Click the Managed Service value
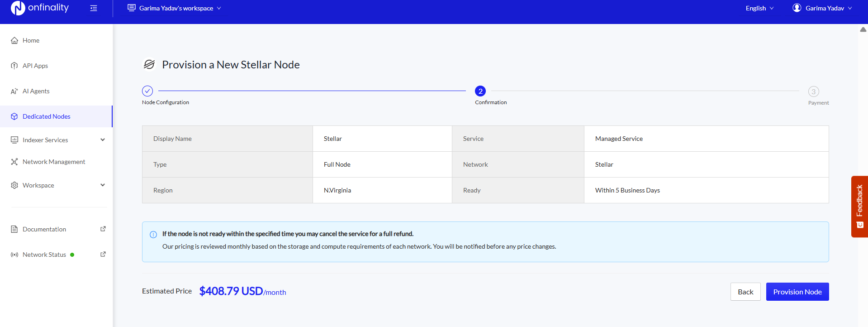868x327 pixels. [619, 139]
